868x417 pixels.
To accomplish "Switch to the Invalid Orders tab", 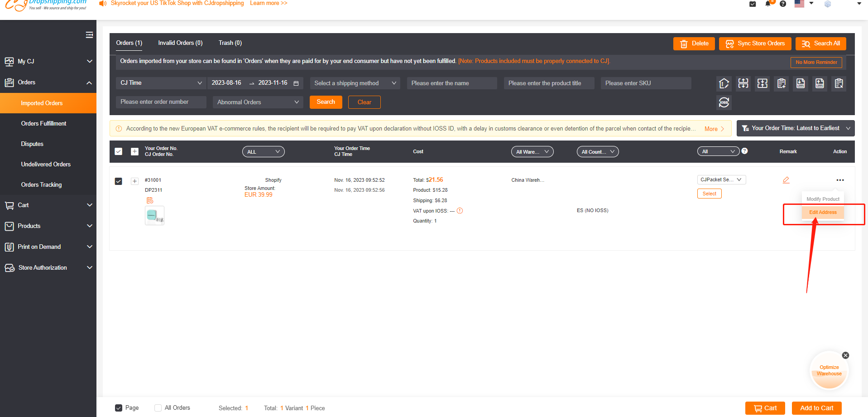I will tap(180, 43).
